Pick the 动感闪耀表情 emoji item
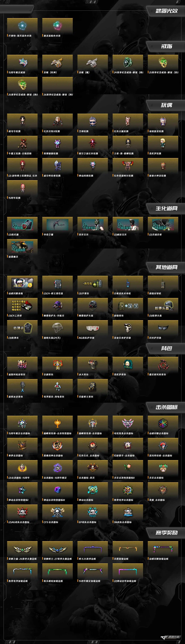This screenshot has height=644, width=185. [22, 284]
